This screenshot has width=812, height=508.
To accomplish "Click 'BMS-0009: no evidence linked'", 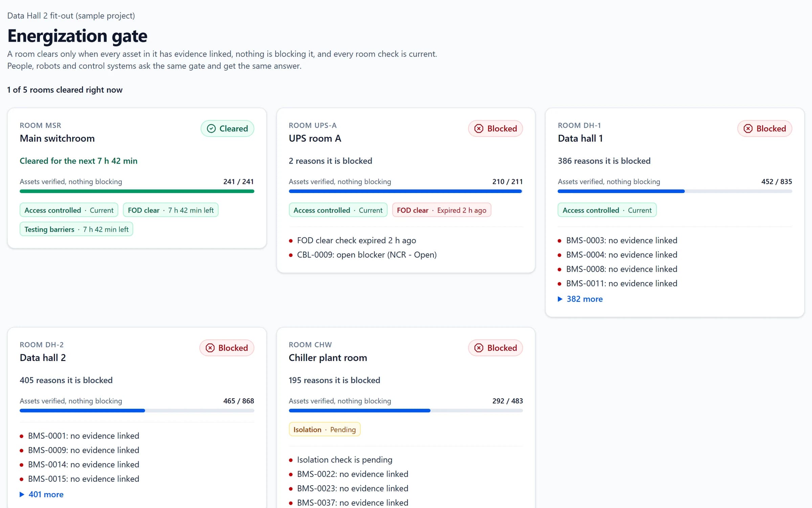I will [x=84, y=450].
